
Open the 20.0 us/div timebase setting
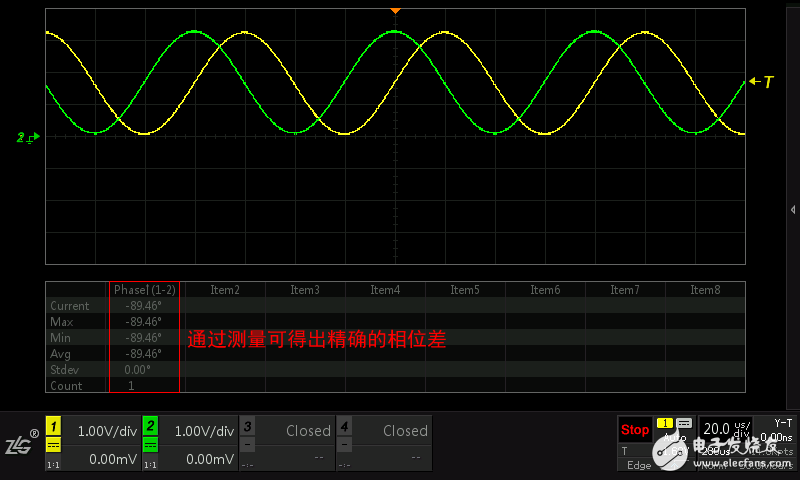725,429
